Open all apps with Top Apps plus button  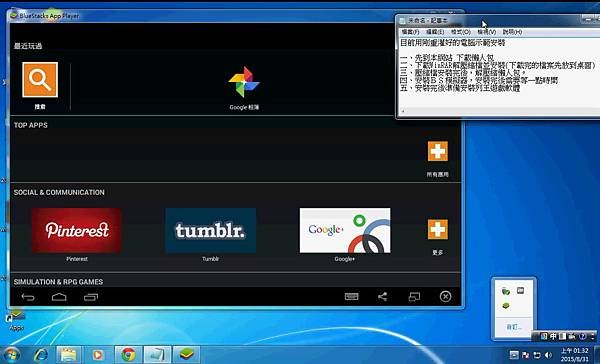438,151
